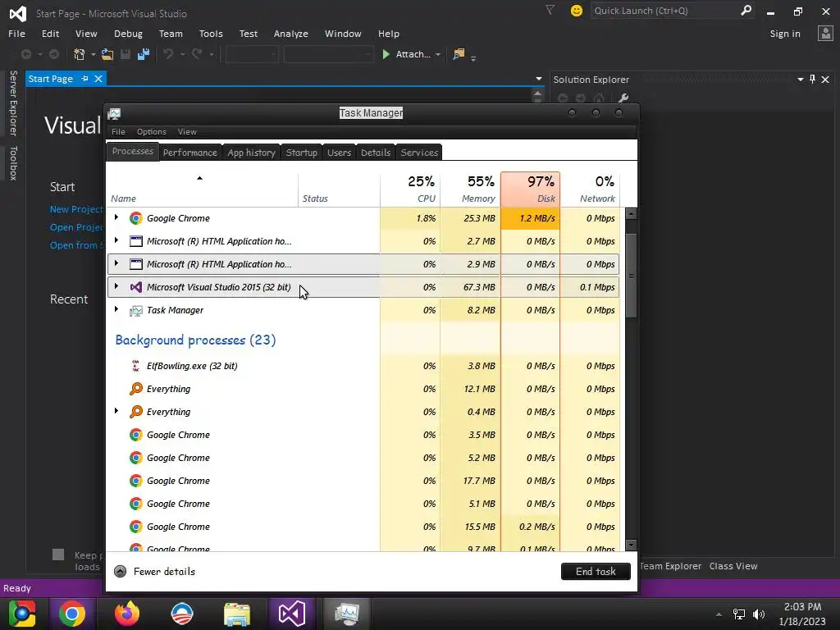840x630 pixels.
Task: Click the volume speaker tray icon
Action: click(x=759, y=614)
